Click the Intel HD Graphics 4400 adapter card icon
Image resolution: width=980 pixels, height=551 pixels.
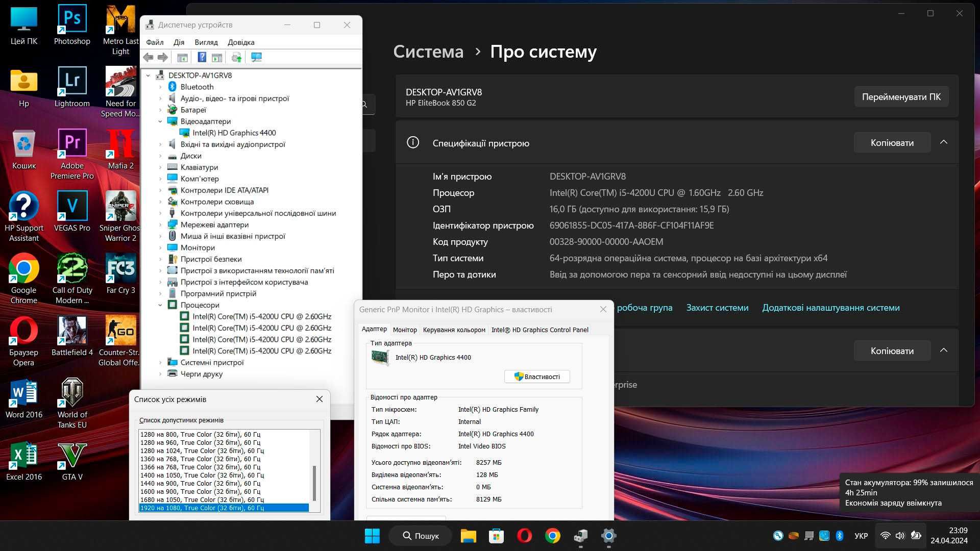380,358
